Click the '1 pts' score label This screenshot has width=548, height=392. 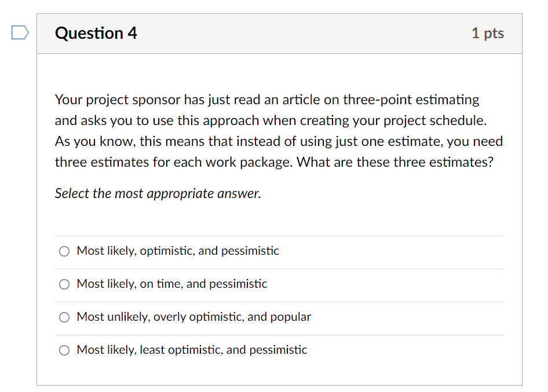[487, 34]
